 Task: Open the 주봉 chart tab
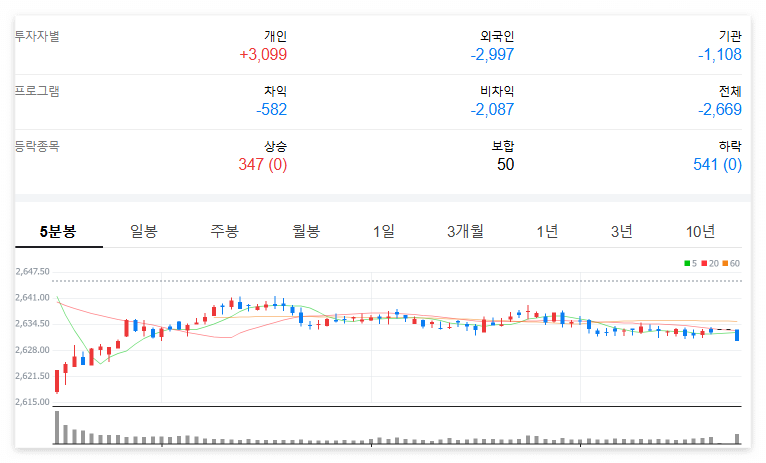pos(224,231)
